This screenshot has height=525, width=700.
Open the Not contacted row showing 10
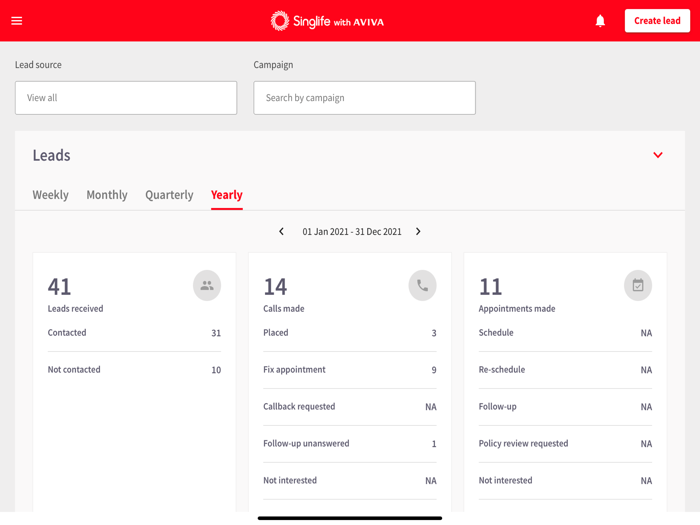tap(134, 370)
